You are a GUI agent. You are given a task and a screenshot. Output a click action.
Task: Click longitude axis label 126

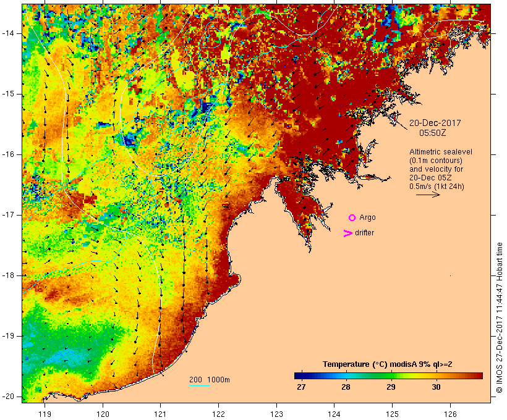450,414
